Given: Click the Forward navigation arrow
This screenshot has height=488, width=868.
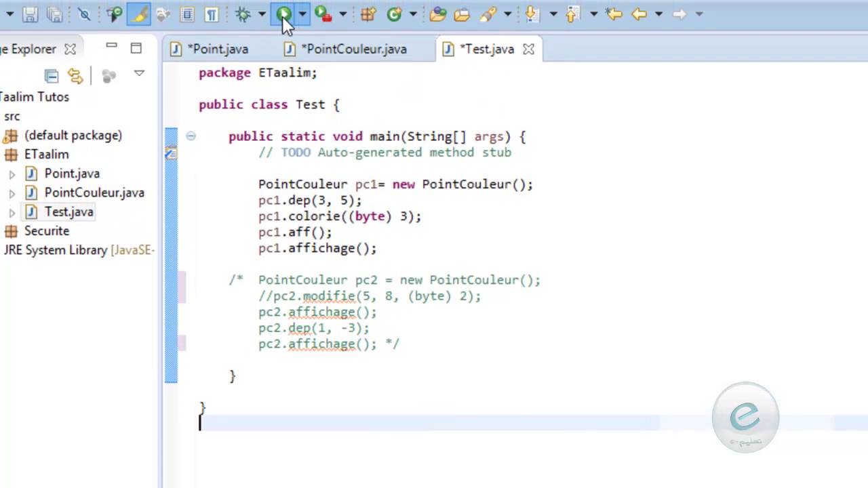Looking at the screenshot, I should [x=679, y=14].
